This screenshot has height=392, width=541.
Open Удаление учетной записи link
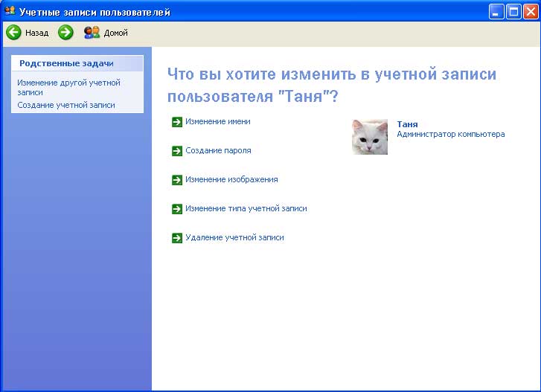(x=234, y=237)
